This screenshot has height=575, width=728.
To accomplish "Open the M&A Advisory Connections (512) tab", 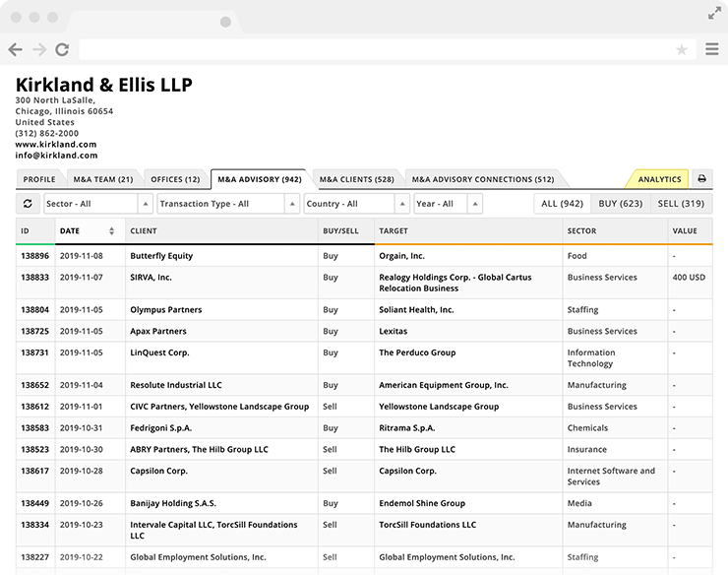I will pyautogui.click(x=483, y=179).
